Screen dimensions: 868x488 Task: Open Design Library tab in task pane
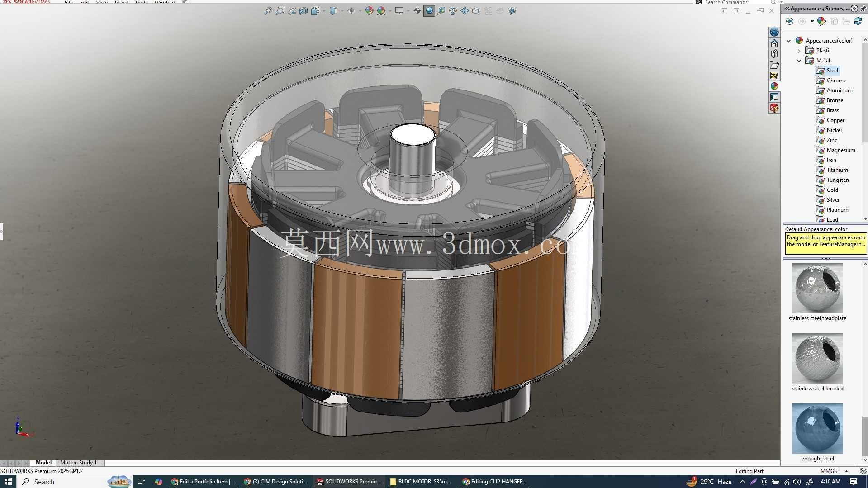[774, 54]
